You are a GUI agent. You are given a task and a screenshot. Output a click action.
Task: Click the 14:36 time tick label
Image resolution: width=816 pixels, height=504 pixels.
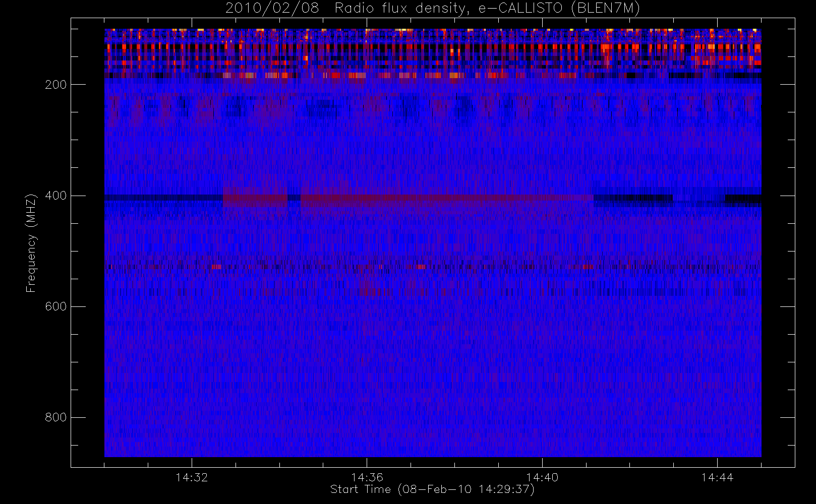click(367, 477)
